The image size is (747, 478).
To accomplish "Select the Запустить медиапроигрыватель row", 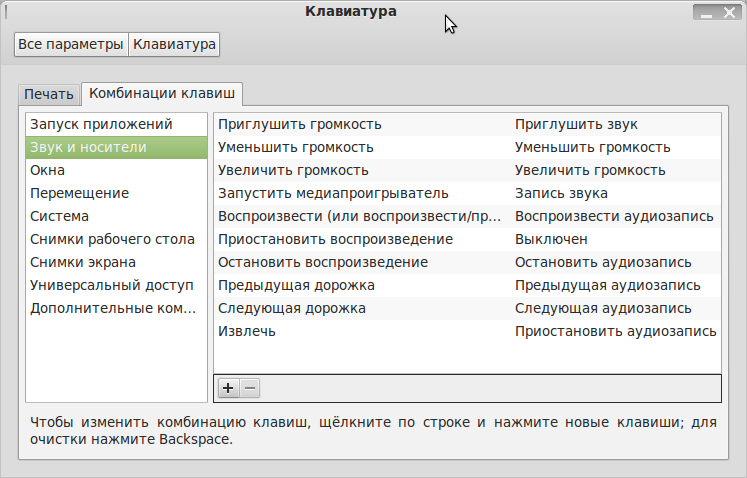I will [333, 194].
